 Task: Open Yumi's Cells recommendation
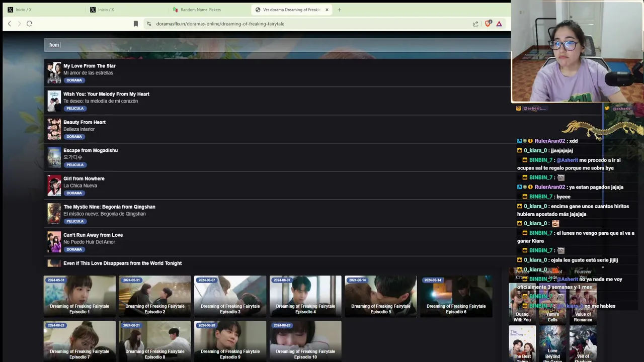(552, 303)
